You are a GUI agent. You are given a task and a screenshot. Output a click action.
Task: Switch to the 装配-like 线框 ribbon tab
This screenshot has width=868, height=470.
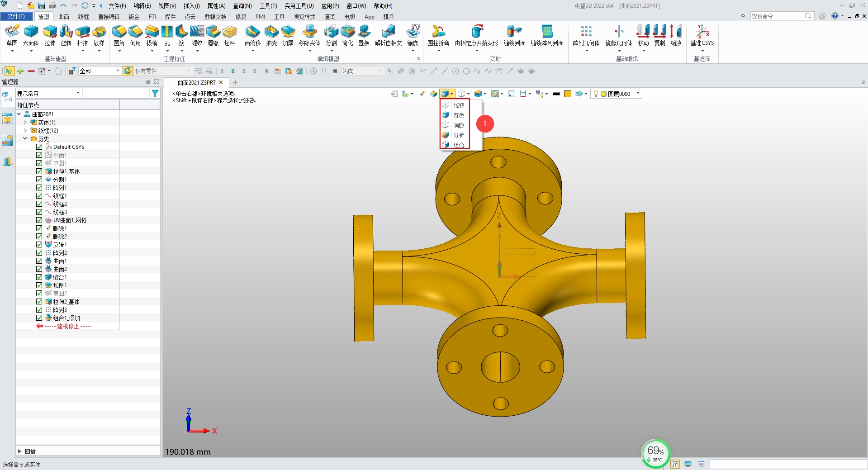pos(83,17)
